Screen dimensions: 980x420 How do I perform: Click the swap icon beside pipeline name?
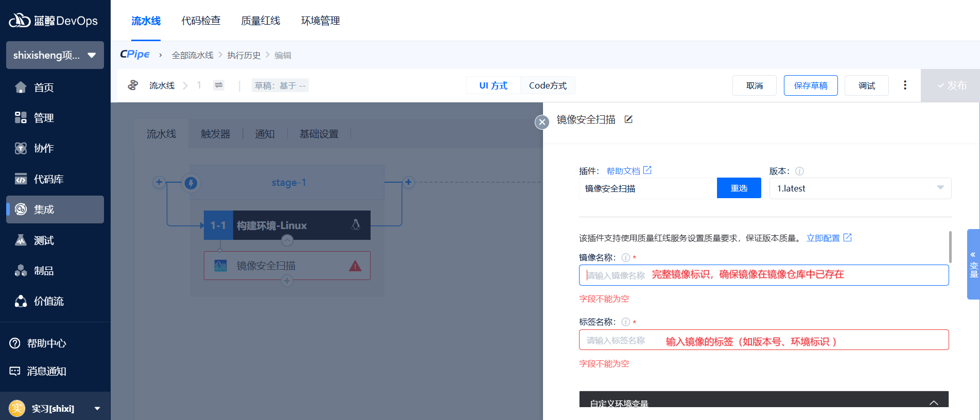(x=219, y=85)
